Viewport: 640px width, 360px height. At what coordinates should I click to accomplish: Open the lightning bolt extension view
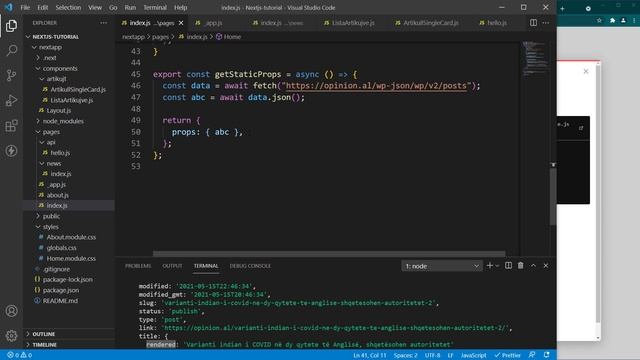coord(11,151)
